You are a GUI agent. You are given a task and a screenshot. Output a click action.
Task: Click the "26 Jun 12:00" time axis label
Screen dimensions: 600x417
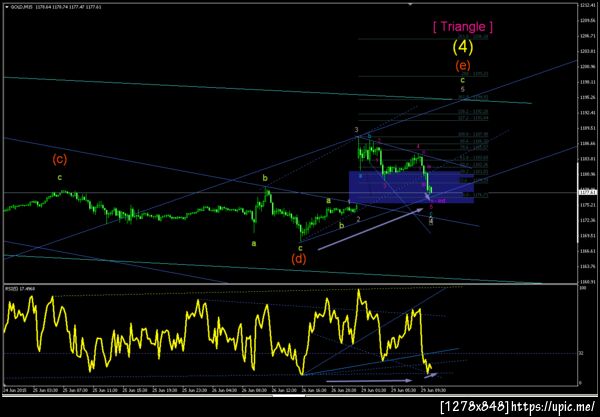coord(282,390)
